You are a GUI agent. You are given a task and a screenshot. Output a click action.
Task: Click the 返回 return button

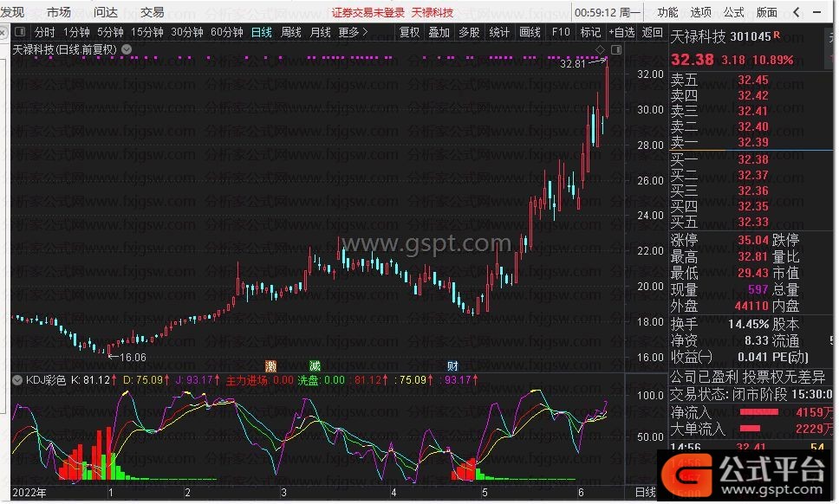(x=652, y=32)
